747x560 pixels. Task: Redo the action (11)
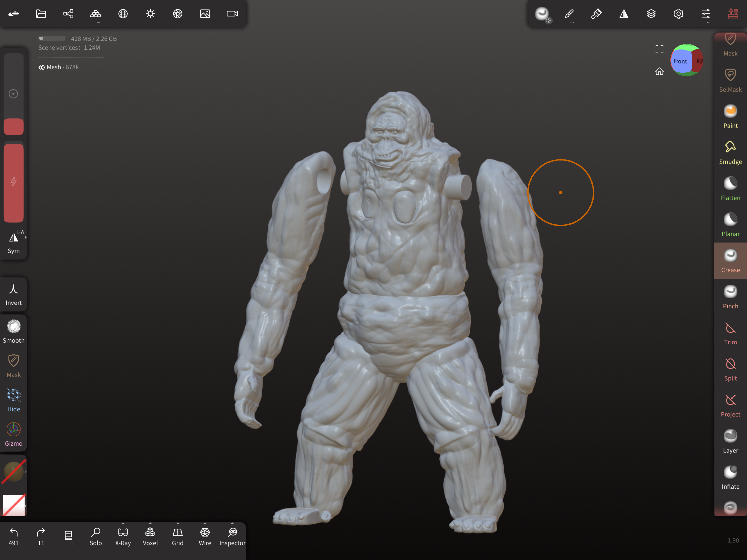[x=41, y=536]
